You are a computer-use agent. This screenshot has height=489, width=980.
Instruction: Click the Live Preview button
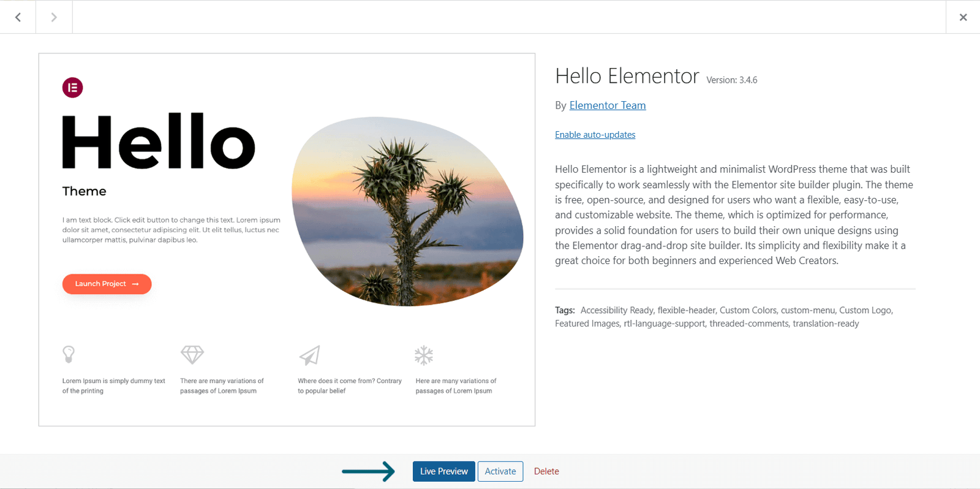[x=443, y=471]
